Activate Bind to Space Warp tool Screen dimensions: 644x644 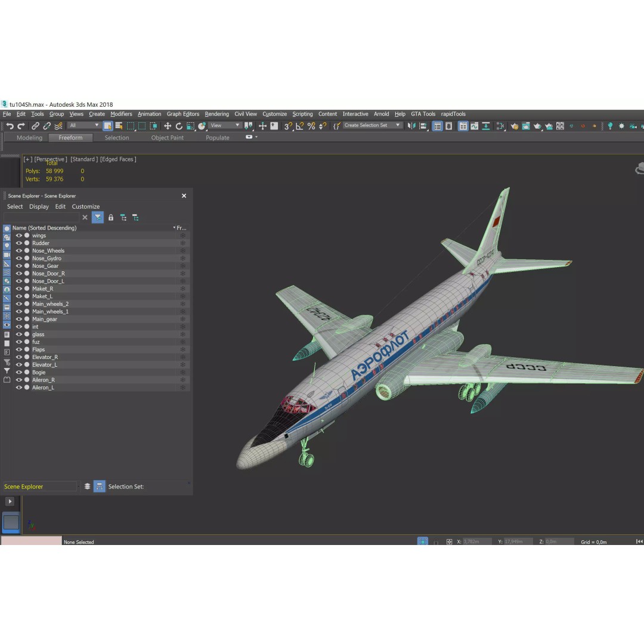(x=58, y=126)
